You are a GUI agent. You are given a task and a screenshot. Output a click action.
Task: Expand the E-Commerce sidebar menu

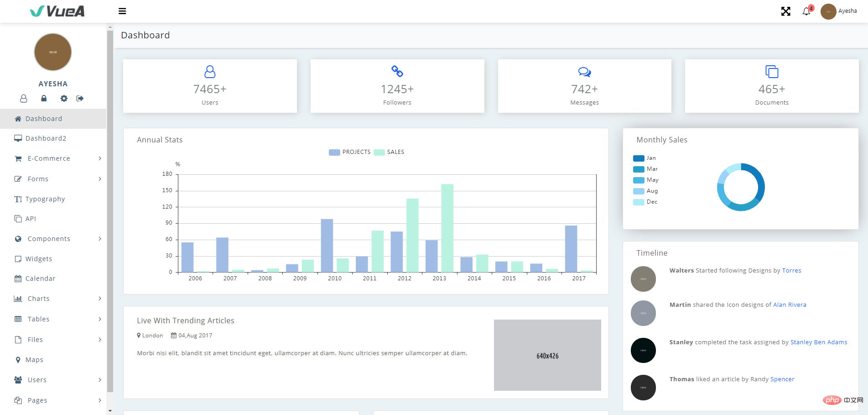tap(49, 158)
